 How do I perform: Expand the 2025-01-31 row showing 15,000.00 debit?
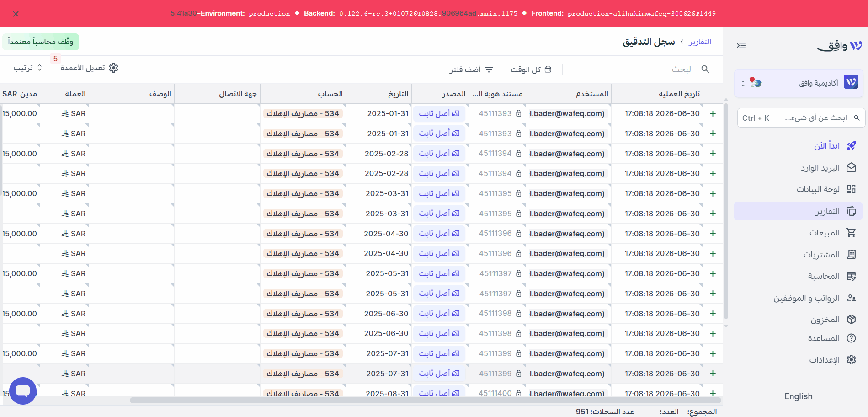pos(713,113)
